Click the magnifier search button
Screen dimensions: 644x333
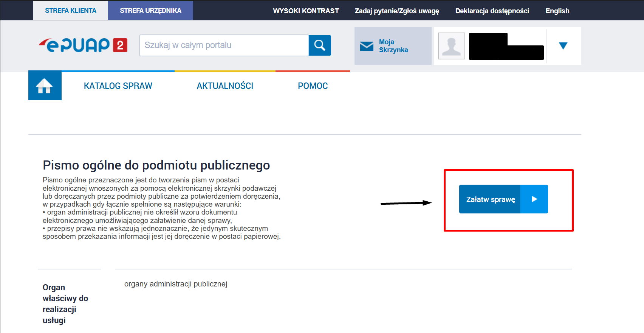coord(320,45)
